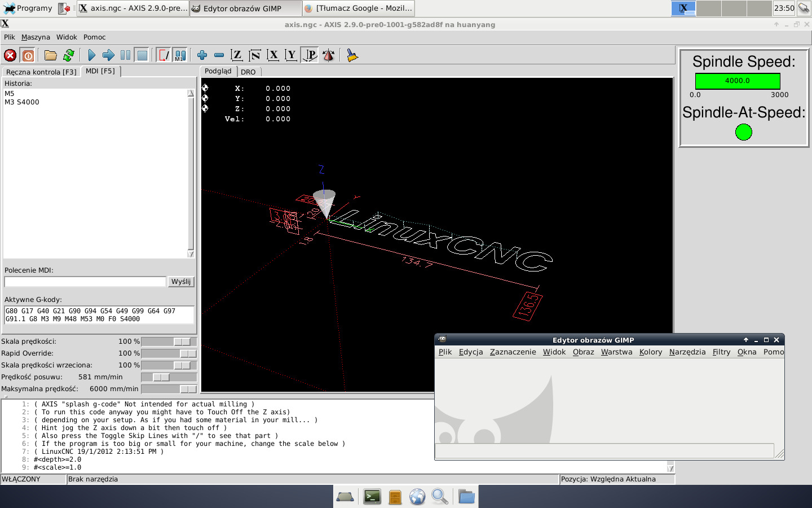
Task: Toggle rotate view mode icon
Action: tap(328, 55)
